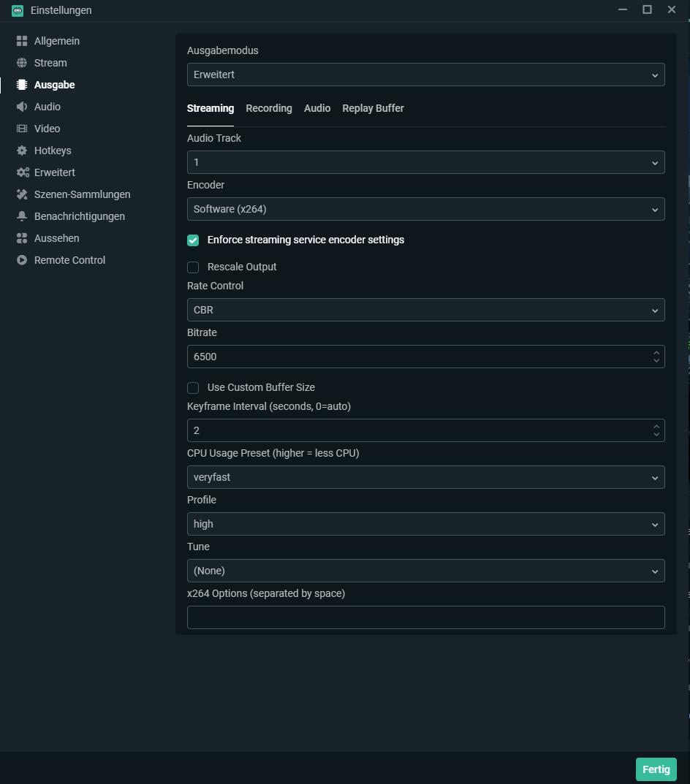The width and height of the screenshot is (690, 784).
Task: Increase Bitrate using the up arrow
Action: click(x=656, y=352)
